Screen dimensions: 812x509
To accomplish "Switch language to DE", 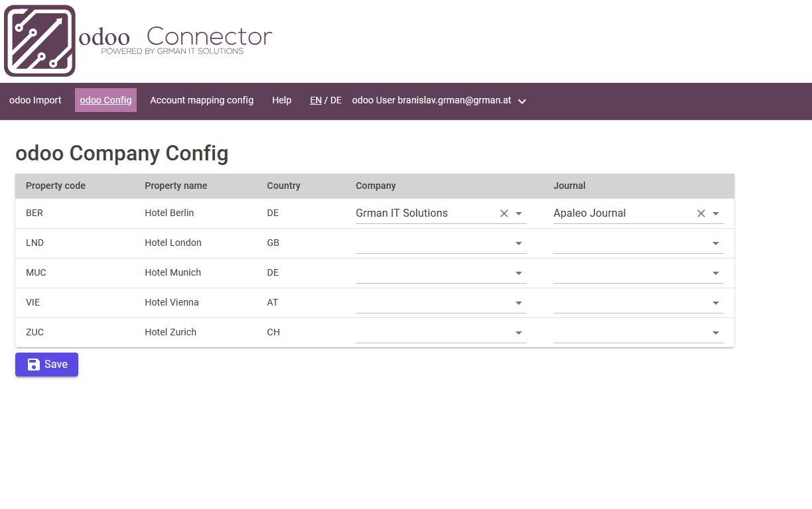I will coord(336,100).
